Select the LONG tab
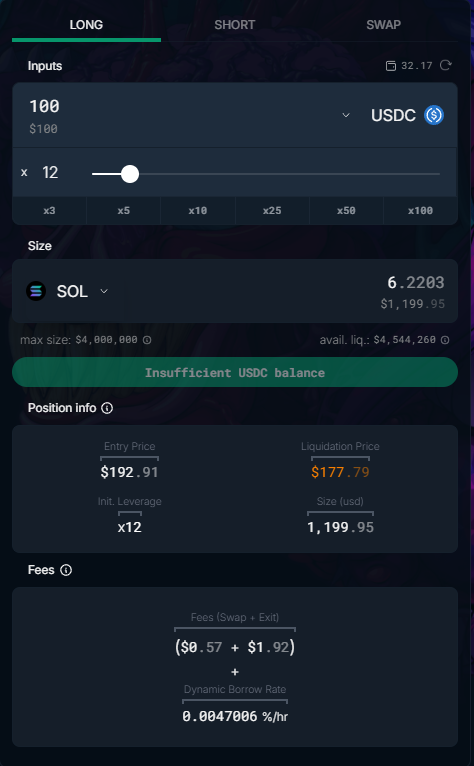 tap(86, 25)
